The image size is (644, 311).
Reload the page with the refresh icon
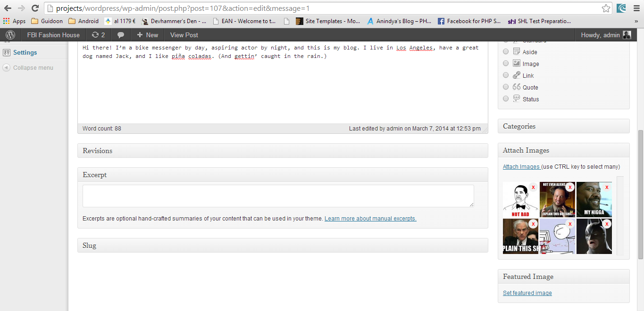pyautogui.click(x=35, y=8)
